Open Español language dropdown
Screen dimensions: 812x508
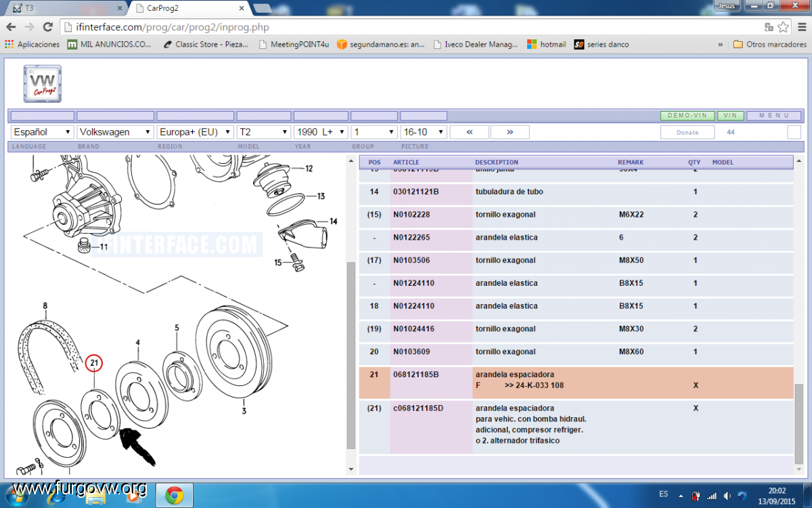(42, 132)
